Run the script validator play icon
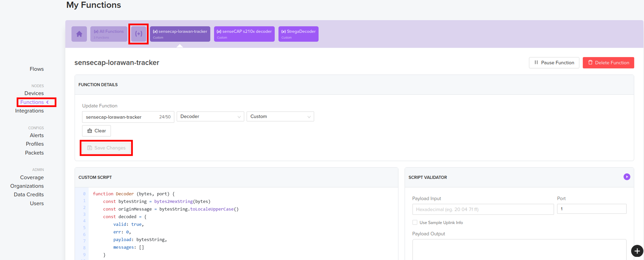 [x=627, y=177]
